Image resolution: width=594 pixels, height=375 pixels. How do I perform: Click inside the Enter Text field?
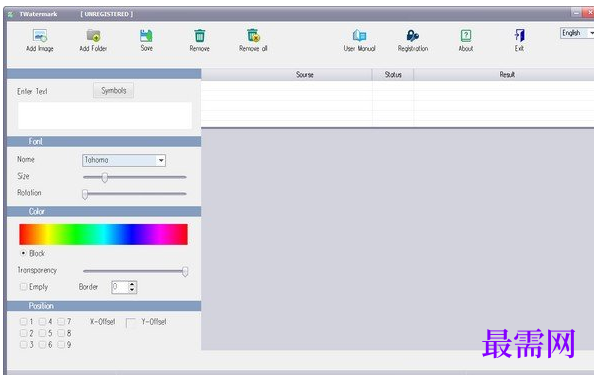coord(105,116)
